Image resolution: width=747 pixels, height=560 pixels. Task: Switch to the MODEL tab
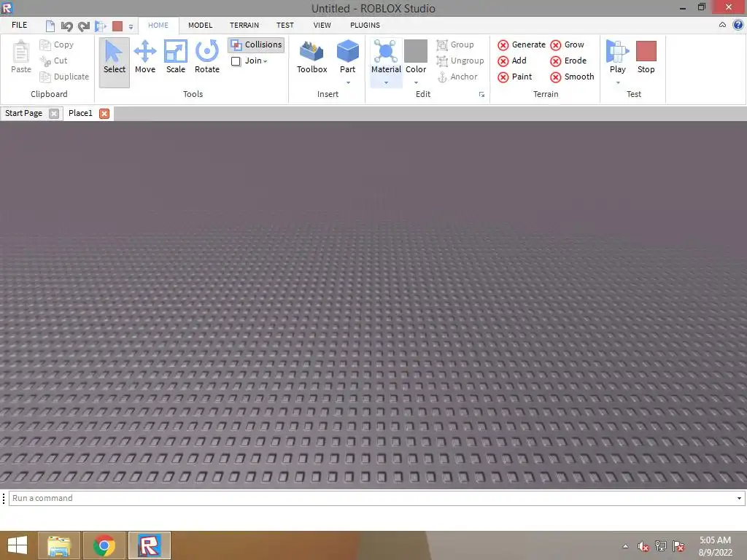(x=200, y=26)
